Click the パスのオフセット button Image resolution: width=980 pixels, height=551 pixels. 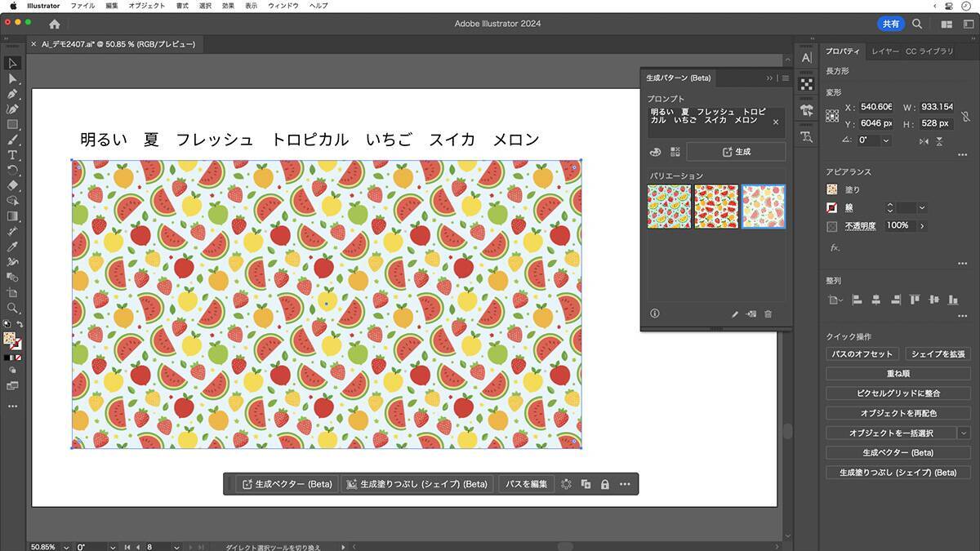862,354
